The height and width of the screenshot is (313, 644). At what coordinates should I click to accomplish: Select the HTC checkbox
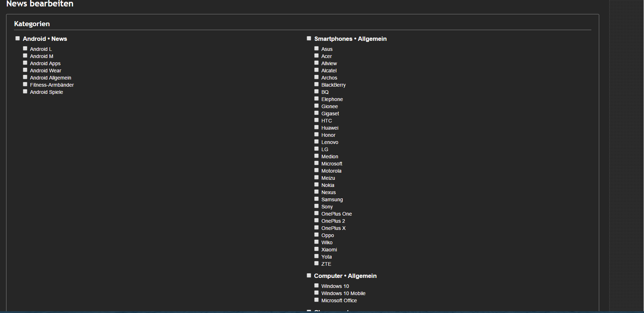click(x=316, y=120)
